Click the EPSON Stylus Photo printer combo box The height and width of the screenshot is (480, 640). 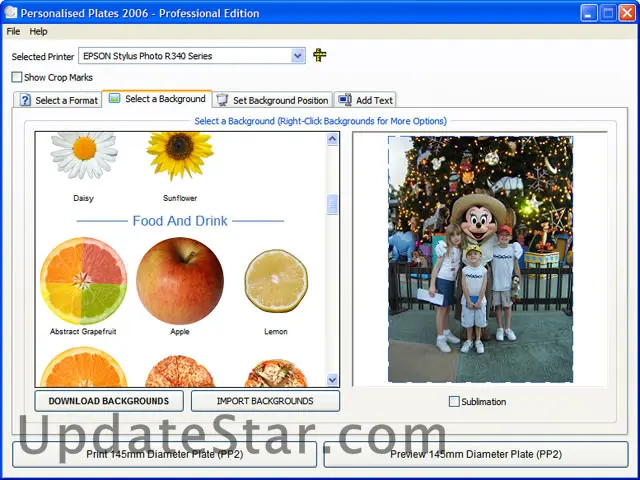(x=192, y=56)
